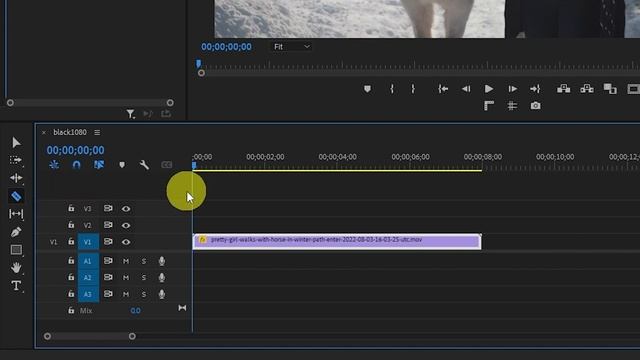Open project panel filter icon
640x360 pixels.
(130, 114)
